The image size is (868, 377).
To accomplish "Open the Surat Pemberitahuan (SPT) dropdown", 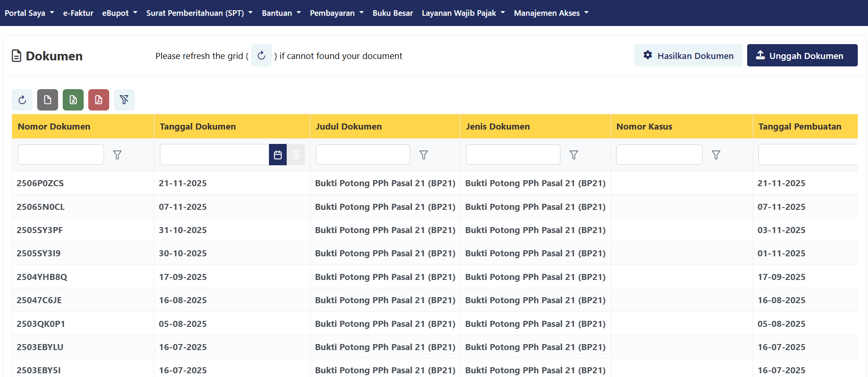I will pos(199,13).
